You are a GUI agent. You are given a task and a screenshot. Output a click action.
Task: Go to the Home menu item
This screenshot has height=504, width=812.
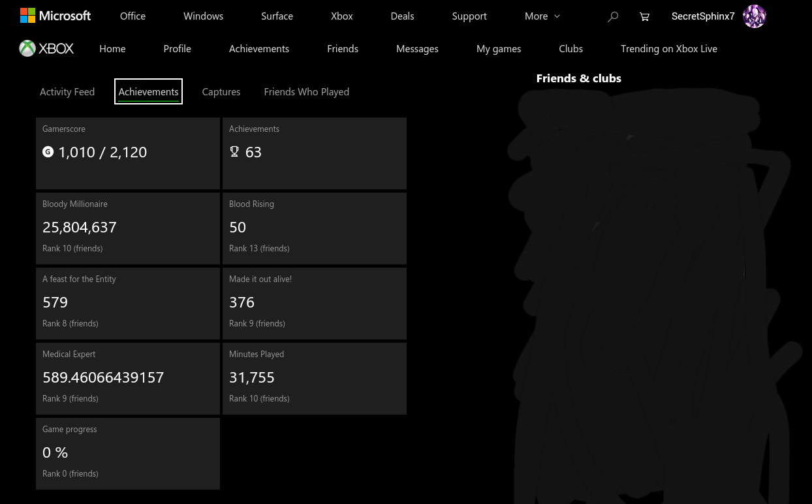(112, 48)
